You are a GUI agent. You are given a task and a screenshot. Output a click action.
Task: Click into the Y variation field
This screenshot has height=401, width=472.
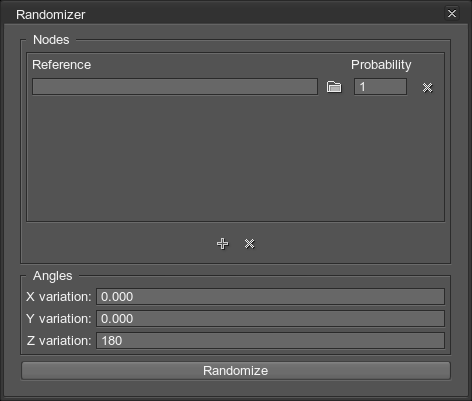270,318
